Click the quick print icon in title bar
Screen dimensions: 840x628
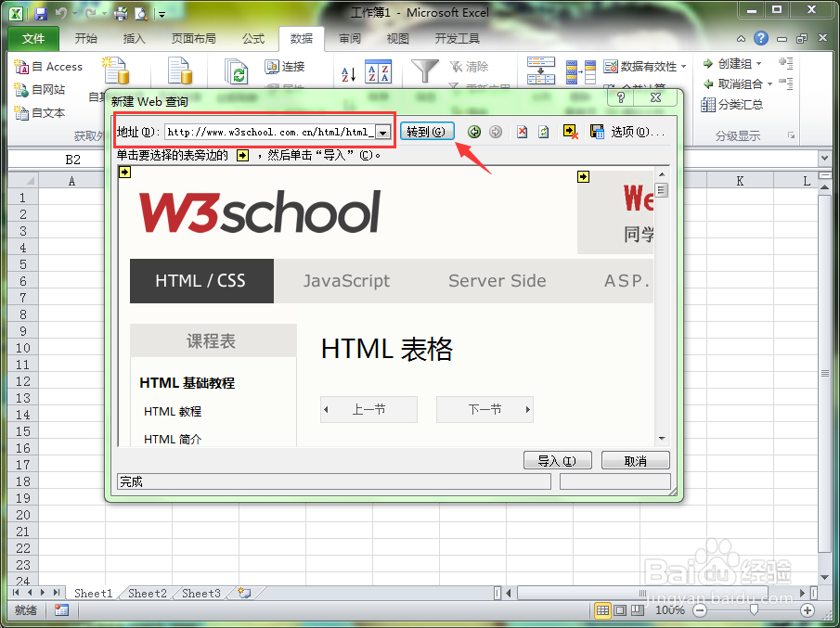point(121,13)
